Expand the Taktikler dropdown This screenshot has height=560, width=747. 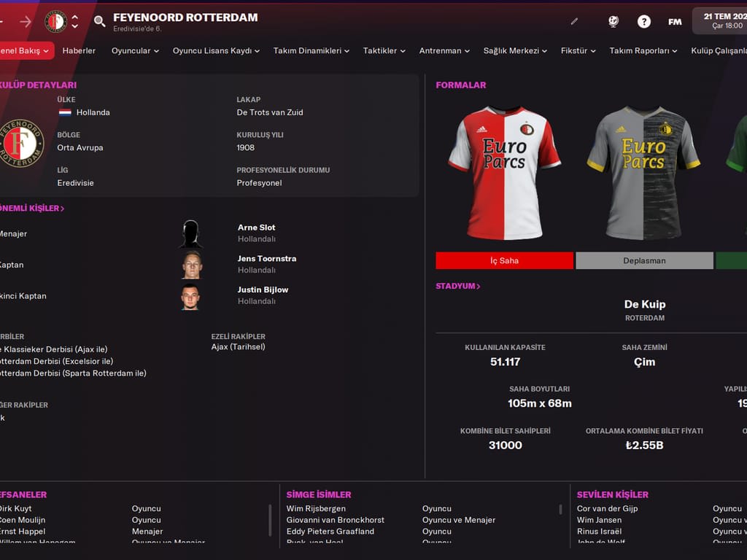[384, 50]
